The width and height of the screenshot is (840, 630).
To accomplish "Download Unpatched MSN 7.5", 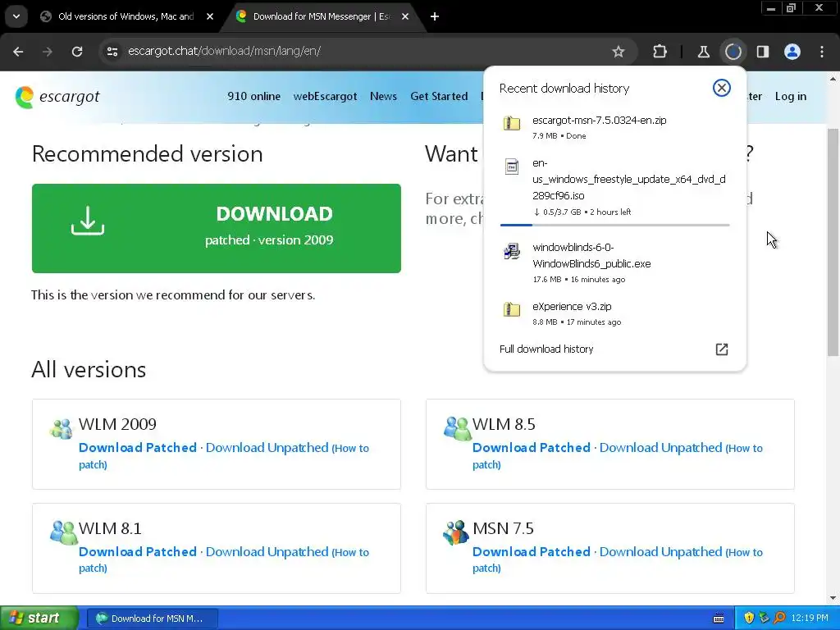I will [x=660, y=552].
